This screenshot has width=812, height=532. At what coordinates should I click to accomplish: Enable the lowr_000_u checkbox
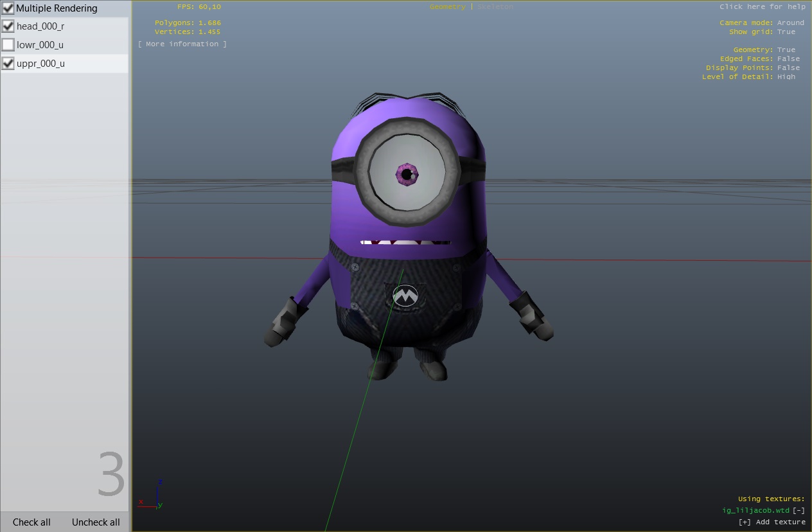(x=8, y=45)
